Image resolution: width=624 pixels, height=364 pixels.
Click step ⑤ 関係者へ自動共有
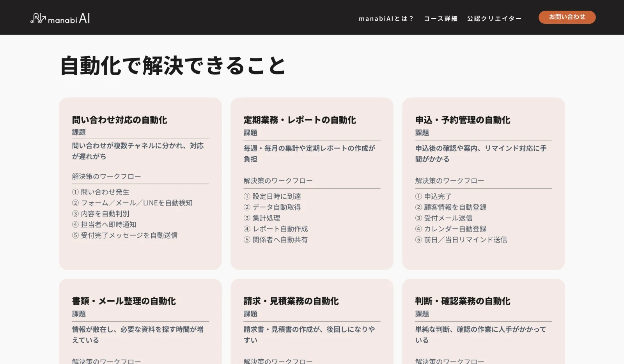coord(276,240)
